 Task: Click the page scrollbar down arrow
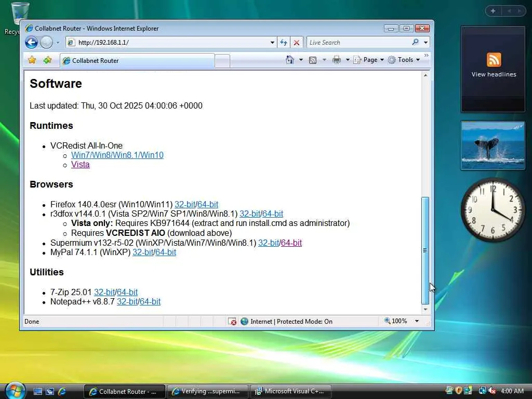point(425,310)
